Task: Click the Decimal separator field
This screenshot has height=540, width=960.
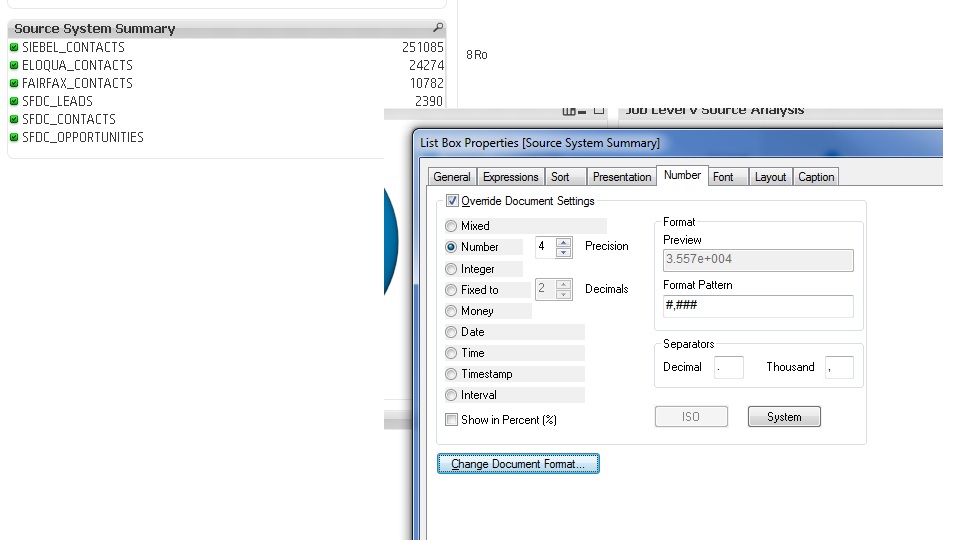Action: click(729, 367)
